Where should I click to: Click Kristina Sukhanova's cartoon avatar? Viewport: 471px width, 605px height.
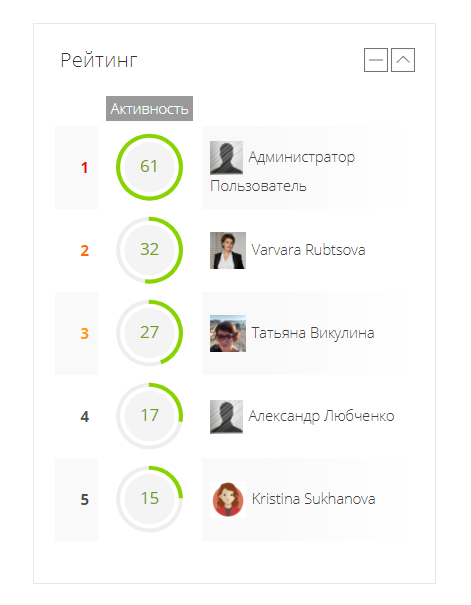[228, 499]
